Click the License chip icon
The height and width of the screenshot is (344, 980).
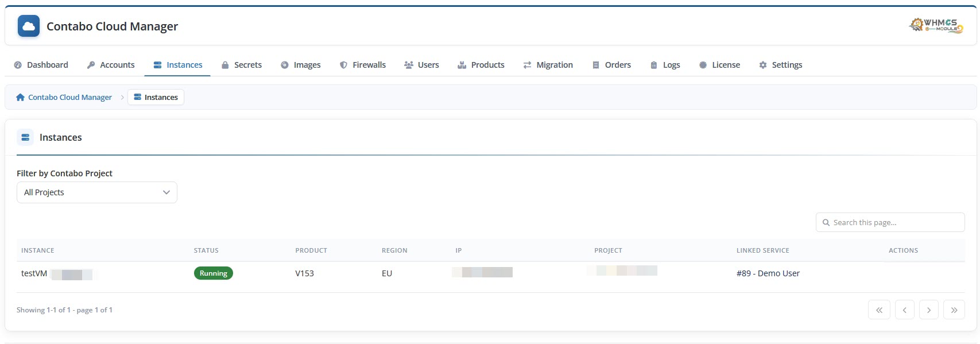coord(703,65)
